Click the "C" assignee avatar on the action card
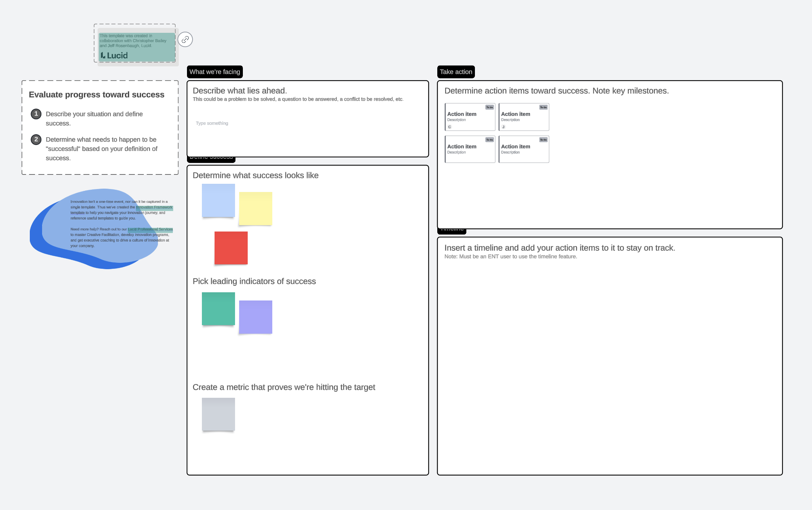 (x=450, y=127)
